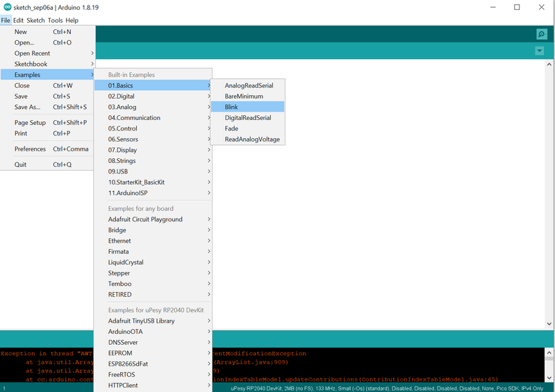Screen dimensions: 555x392
Task: Expand the ESP8266SdFat examples submenu
Action: [x=153, y=364]
